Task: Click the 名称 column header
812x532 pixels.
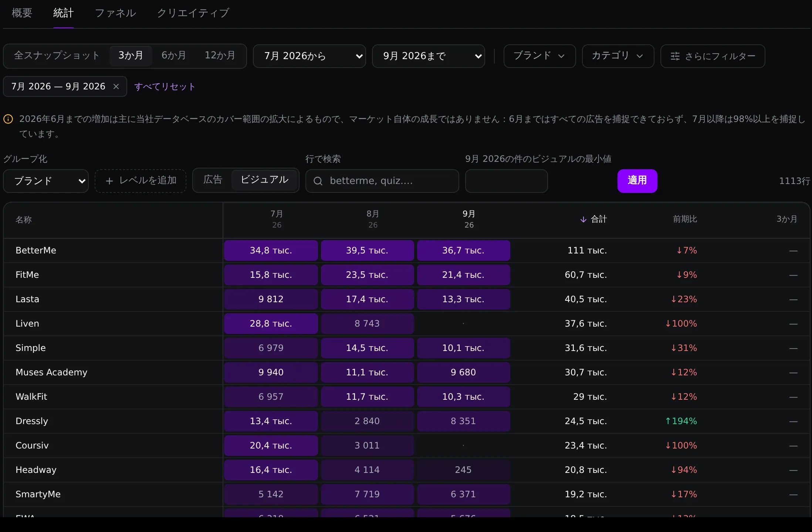Action: (24, 220)
